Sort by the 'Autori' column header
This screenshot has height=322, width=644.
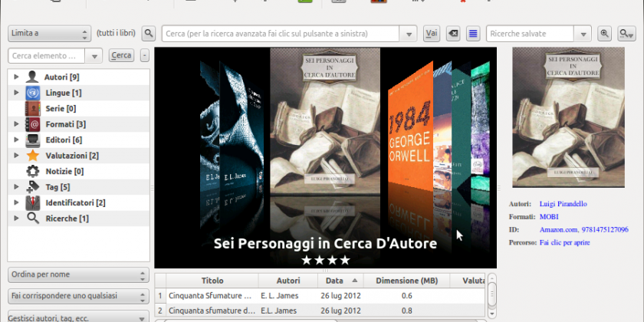pyautogui.click(x=288, y=281)
